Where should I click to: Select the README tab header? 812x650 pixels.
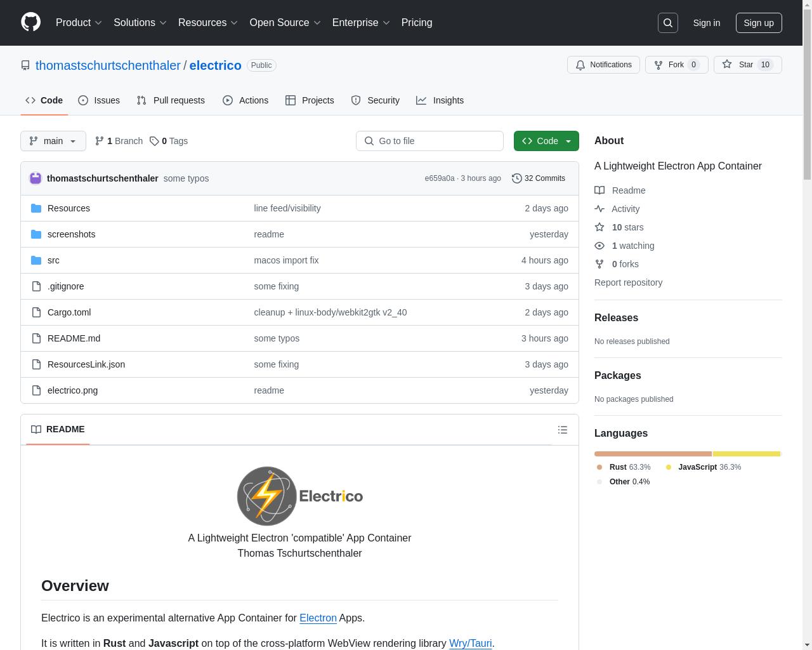58,430
